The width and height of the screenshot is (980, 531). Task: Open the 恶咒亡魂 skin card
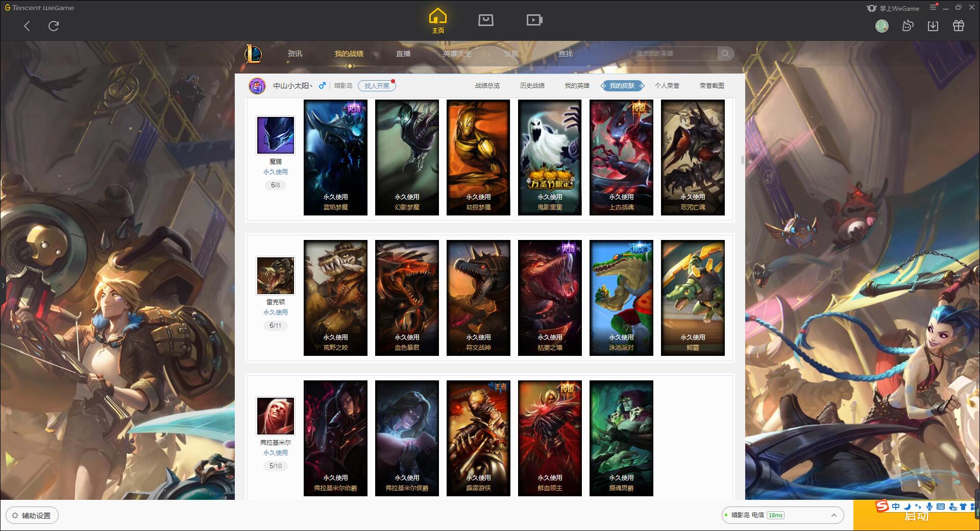(x=693, y=157)
